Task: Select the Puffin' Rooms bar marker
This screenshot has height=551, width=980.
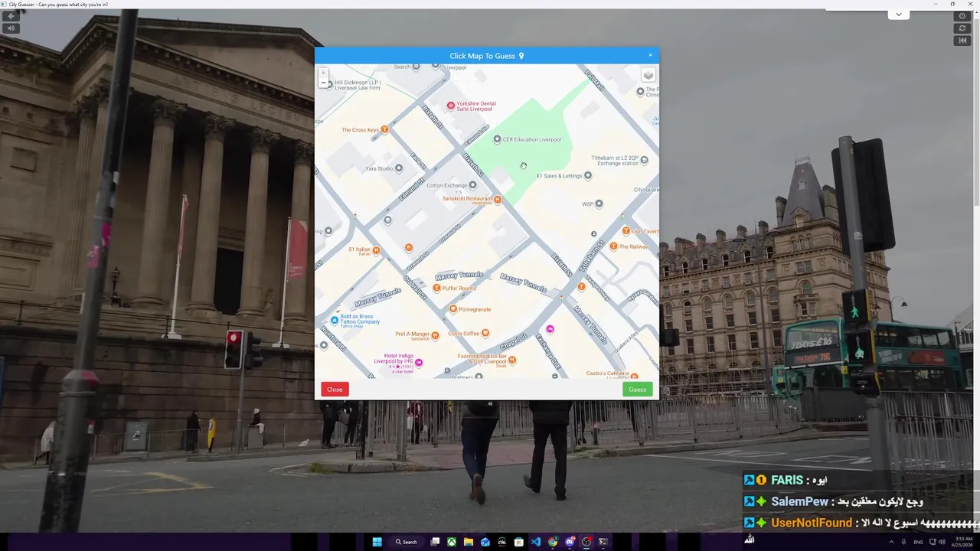Action: coord(436,288)
